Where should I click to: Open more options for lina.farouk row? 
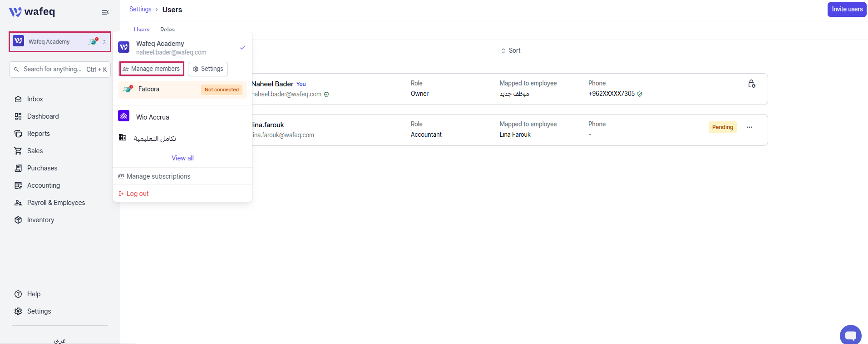(x=750, y=127)
